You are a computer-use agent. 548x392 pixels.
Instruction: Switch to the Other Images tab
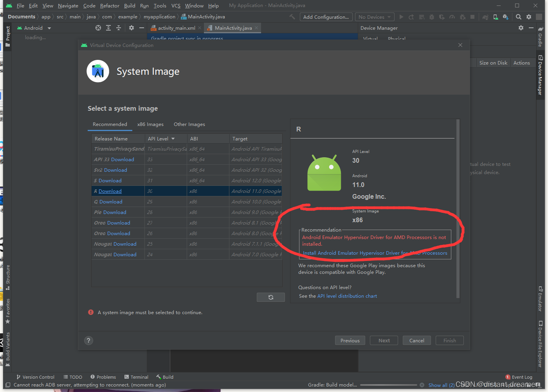click(x=189, y=124)
